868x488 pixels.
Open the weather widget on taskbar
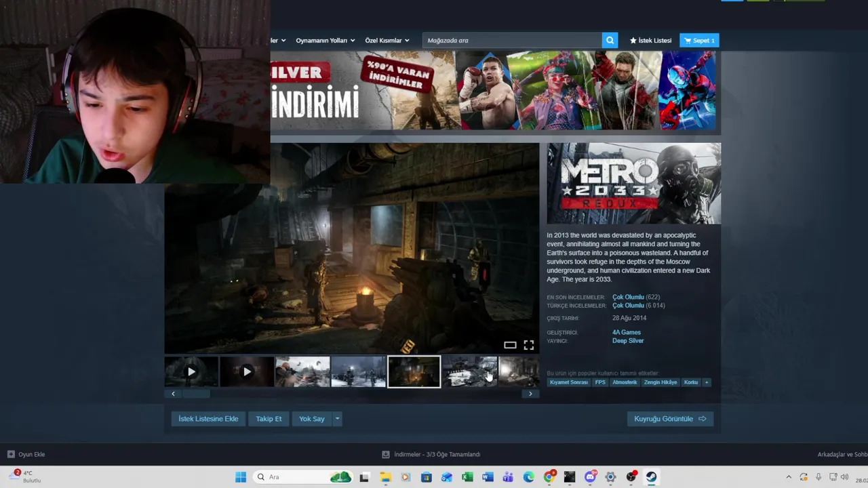[26, 476]
